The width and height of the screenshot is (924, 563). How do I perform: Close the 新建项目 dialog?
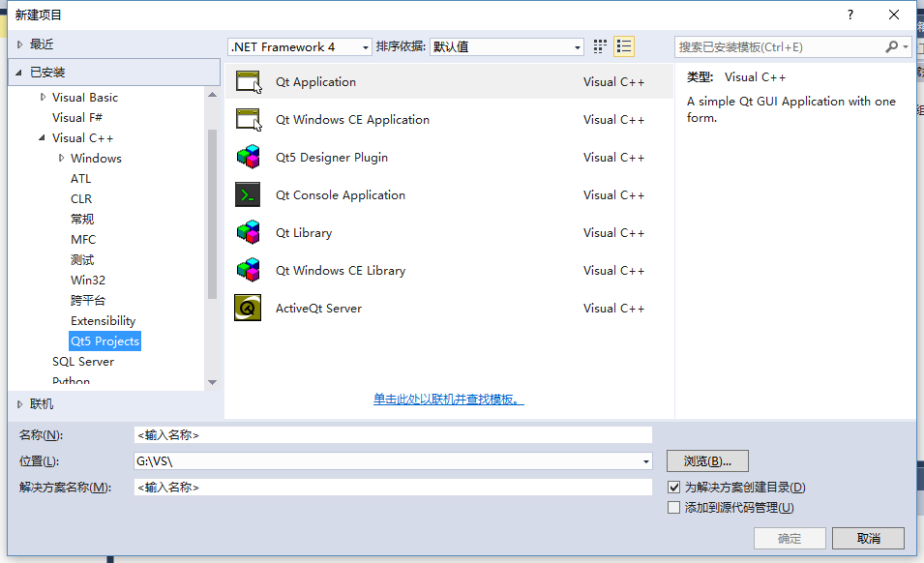coord(894,15)
